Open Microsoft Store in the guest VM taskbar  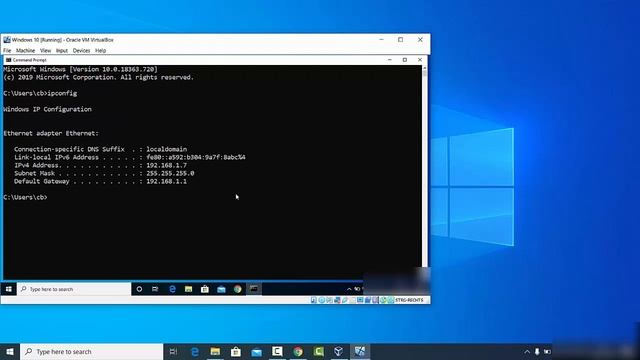tap(204, 289)
